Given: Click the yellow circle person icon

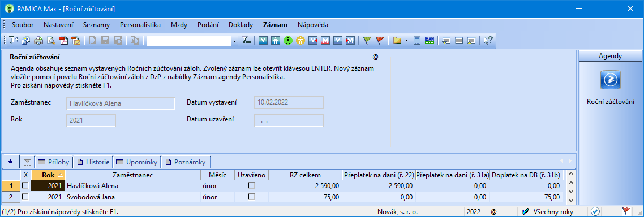Looking at the screenshot, I should (301, 40).
